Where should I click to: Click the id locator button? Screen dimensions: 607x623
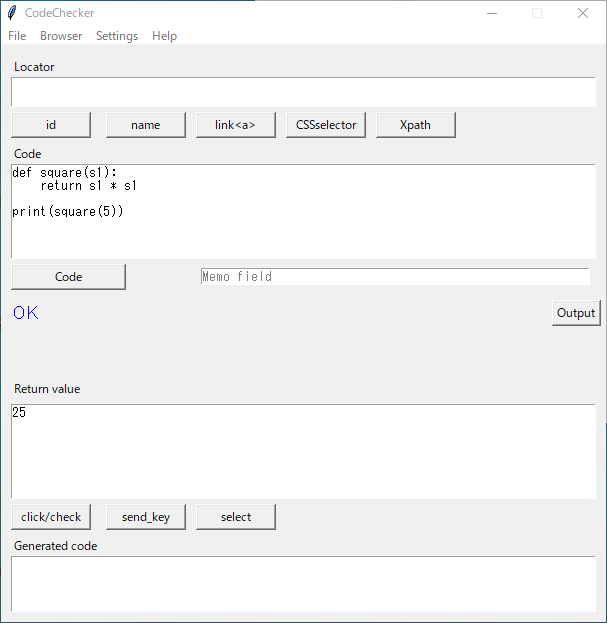pos(51,125)
